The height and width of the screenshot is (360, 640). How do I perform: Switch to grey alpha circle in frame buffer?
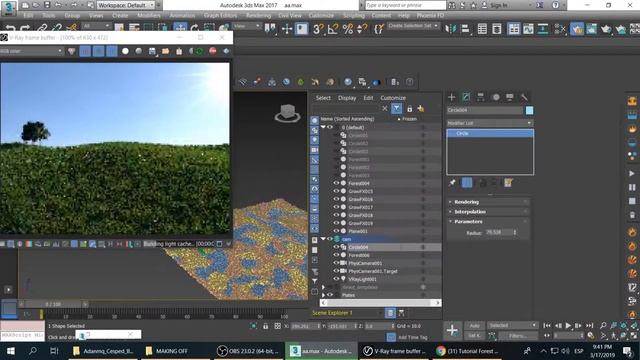click(139, 51)
